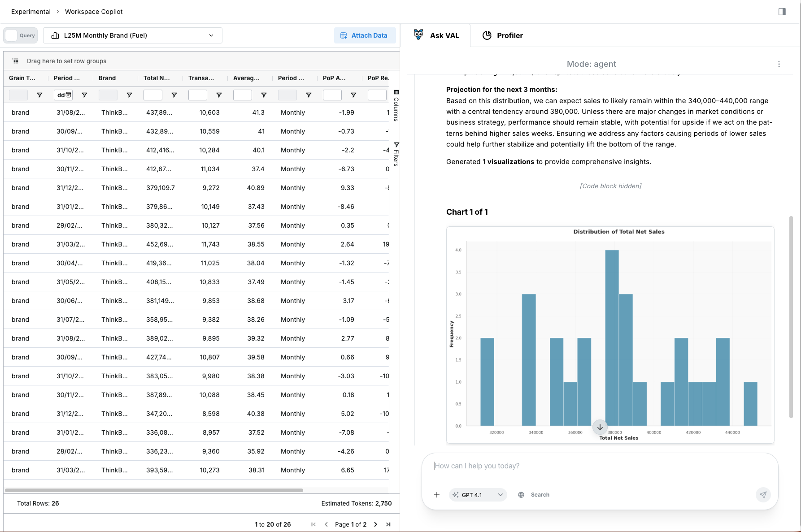Click the filter icon for Brand column
801x532 pixels.
(129, 95)
